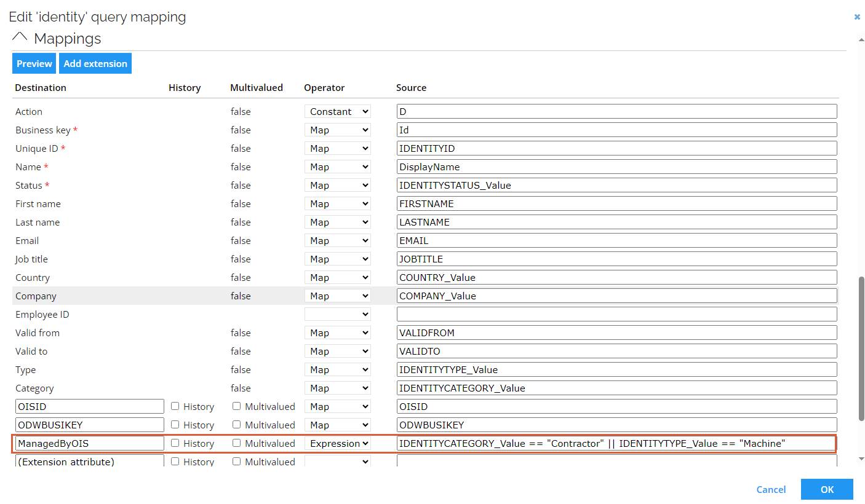Click the empty Employee ID source field
The width and height of the screenshot is (865, 504).
pyautogui.click(x=617, y=314)
